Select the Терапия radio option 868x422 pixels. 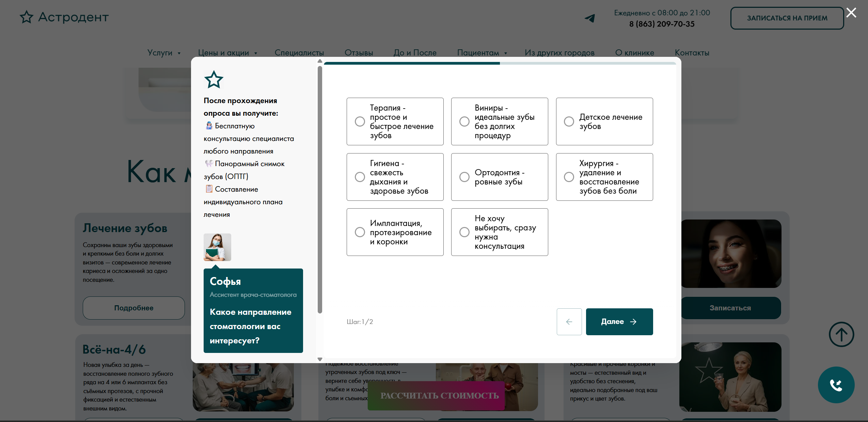(360, 121)
